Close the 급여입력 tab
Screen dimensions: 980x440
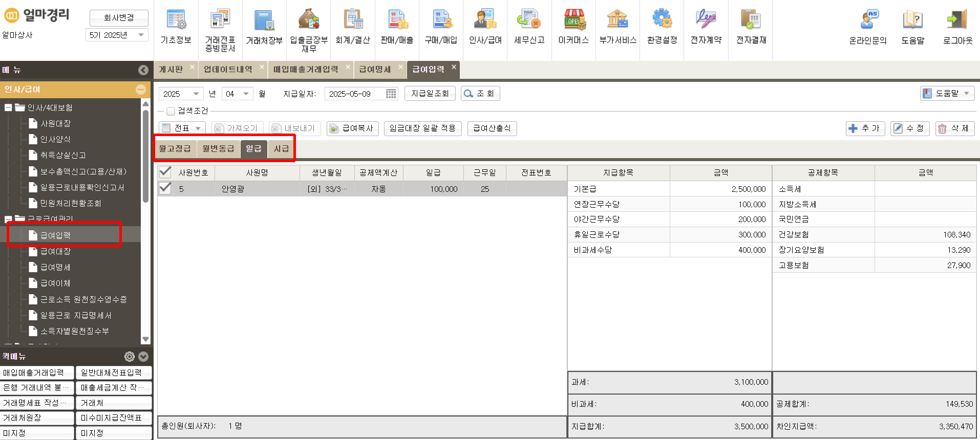pos(454,67)
